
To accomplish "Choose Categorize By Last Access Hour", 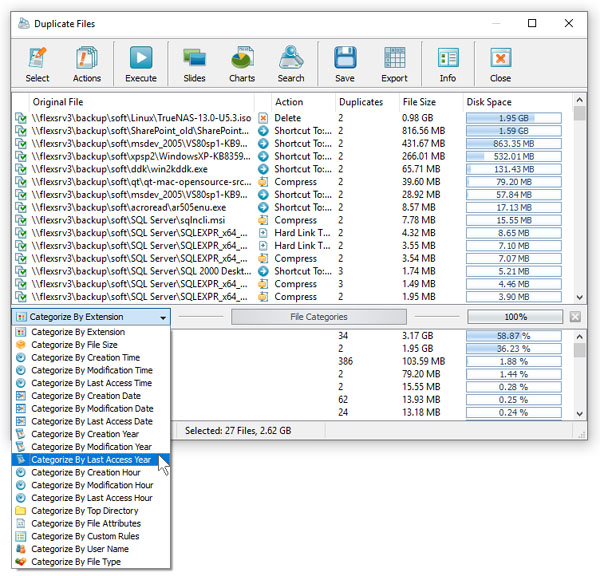I will coord(91,498).
